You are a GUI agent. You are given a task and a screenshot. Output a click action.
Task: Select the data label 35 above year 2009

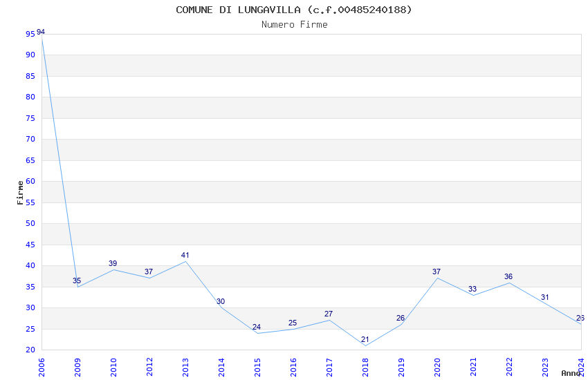point(77,281)
